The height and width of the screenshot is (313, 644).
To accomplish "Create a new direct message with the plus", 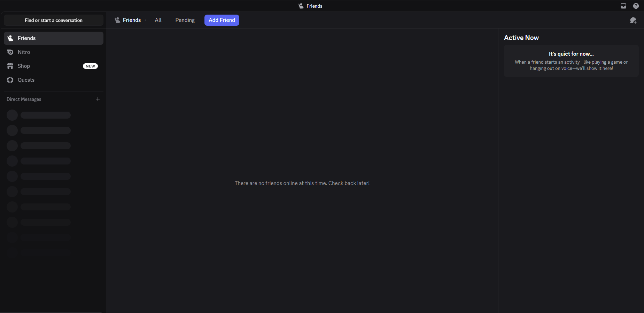I will click(x=98, y=99).
